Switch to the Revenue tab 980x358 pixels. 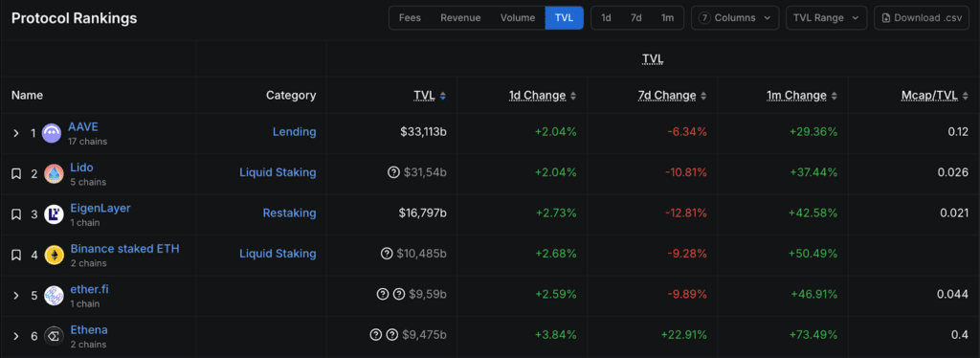[x=460, y=18]
